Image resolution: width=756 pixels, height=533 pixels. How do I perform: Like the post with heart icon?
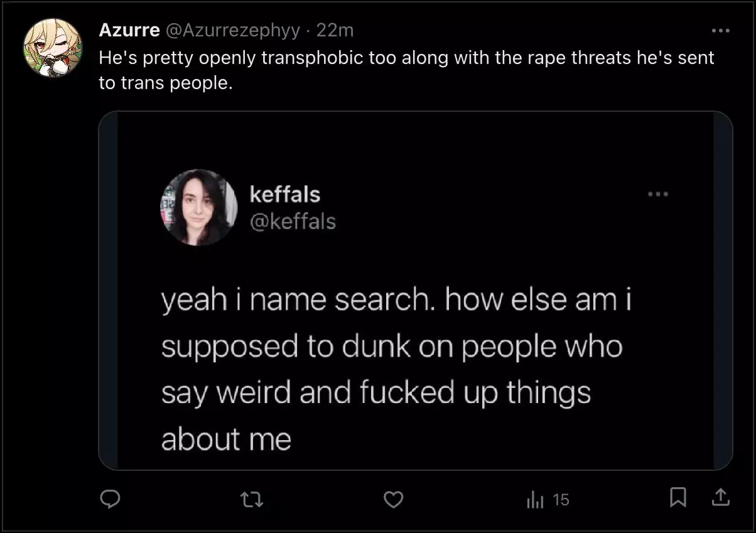(x=393, y=500)
